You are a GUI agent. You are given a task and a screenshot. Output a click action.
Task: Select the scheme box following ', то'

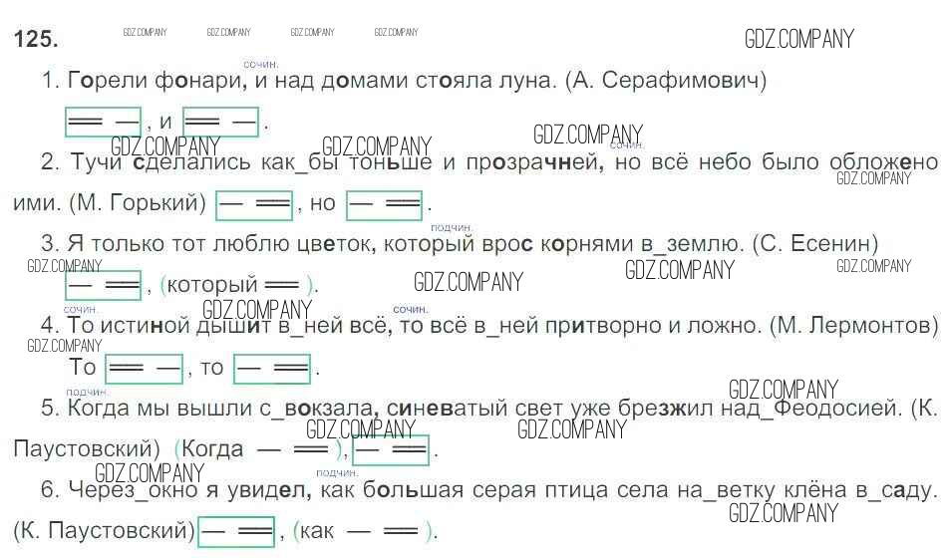coord(271,369)
